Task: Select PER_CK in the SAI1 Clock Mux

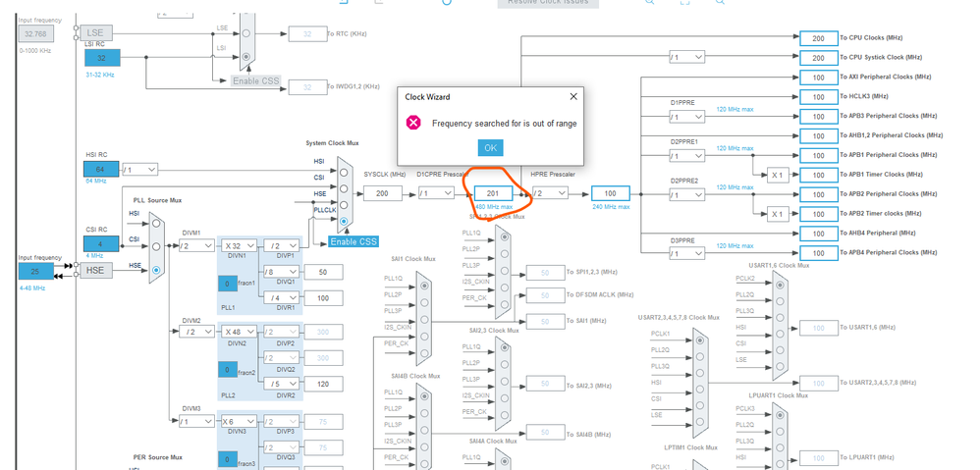Action: pyautogui.click(x=425, y=353)
